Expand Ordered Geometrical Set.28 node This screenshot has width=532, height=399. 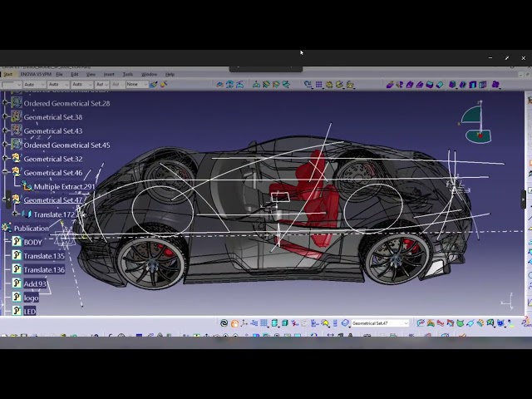5,102
